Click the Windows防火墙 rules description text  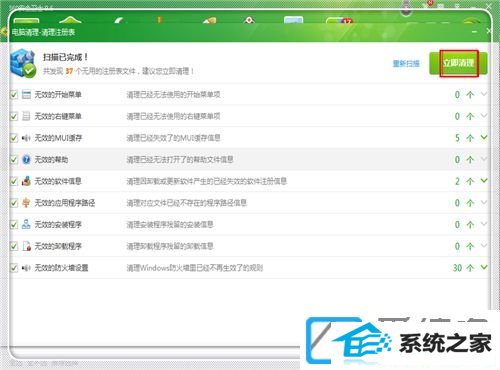(x=195, y=268)
